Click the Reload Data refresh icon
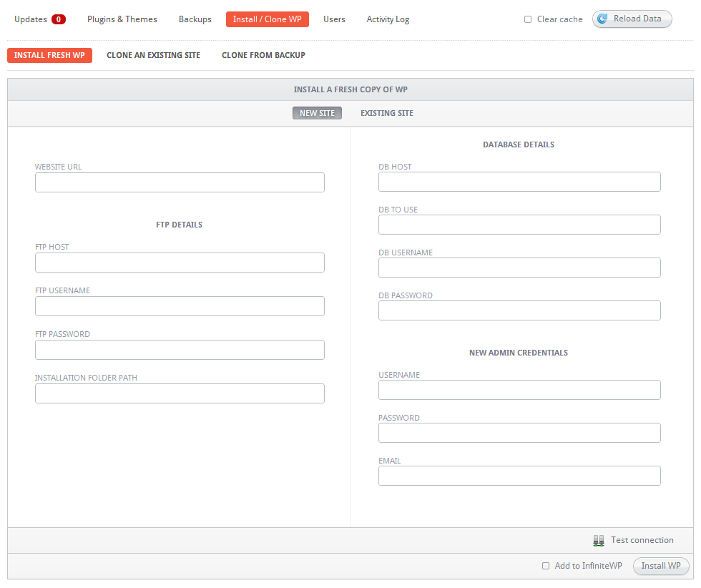Image resolution: width=701 pixels, height=588 pixels. (602, 19)
